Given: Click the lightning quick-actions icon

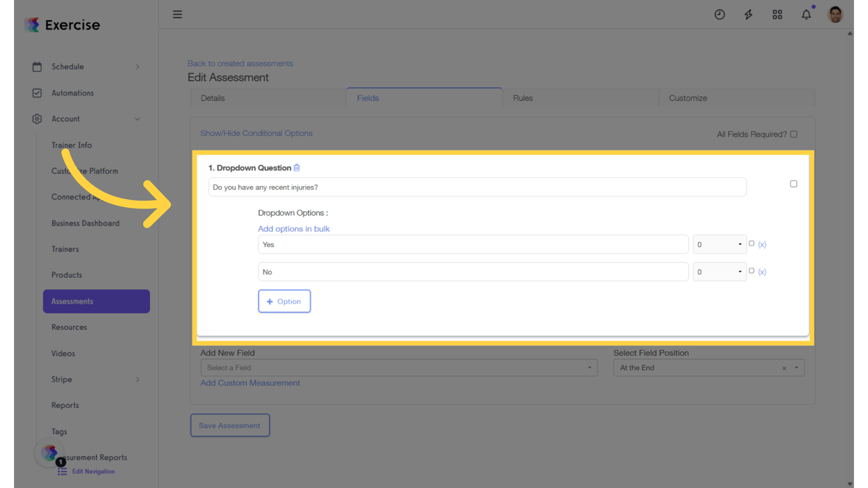Looking at the screenshot, I should tap(748, 14).
